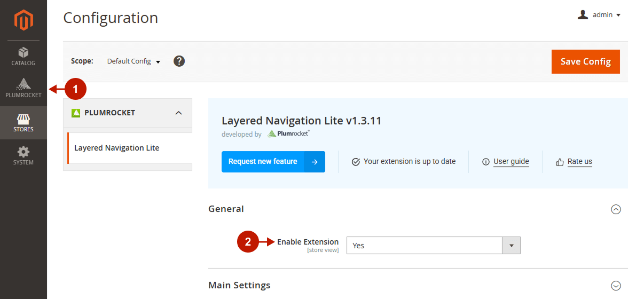This screenshot has height=299, width=644.
Task: Open the Catalog menu
Action: pos(23,57)
